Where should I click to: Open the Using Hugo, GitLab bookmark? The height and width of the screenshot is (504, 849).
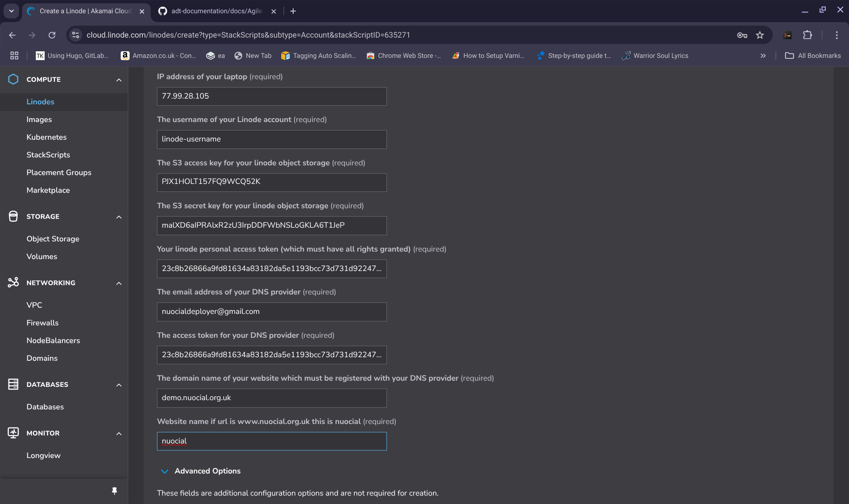(x=72, y=56)
